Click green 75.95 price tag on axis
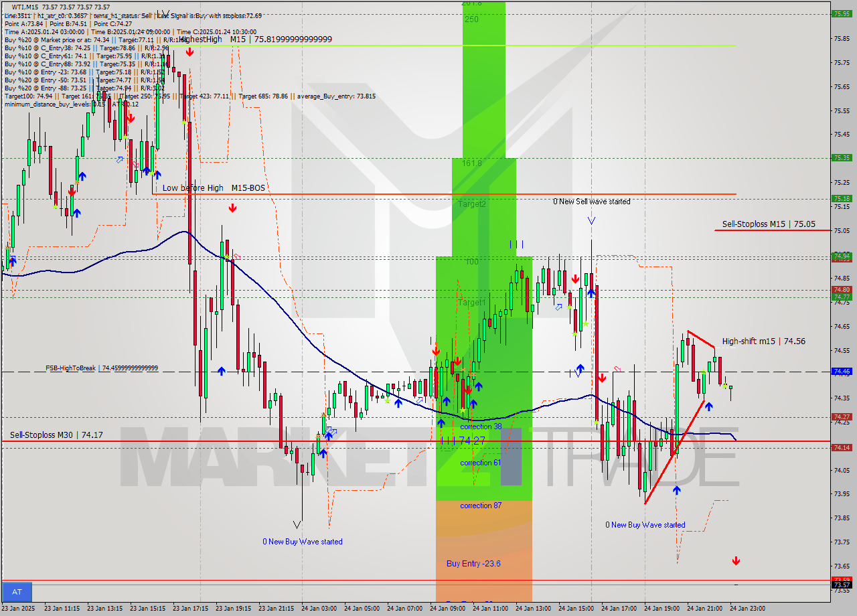The height and width of the screenshot is (616, 857). point(842,13)
